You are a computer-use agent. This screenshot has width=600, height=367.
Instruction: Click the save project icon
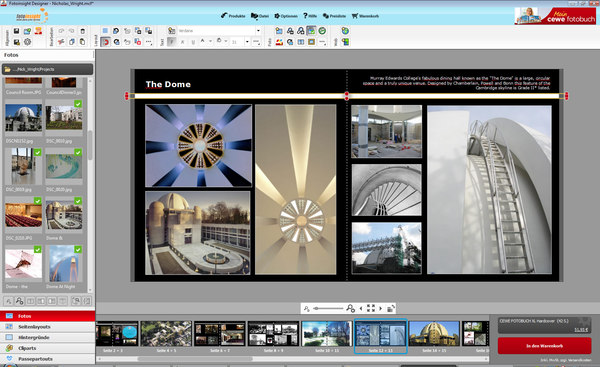pyautogui.click(x=16, y=31)
